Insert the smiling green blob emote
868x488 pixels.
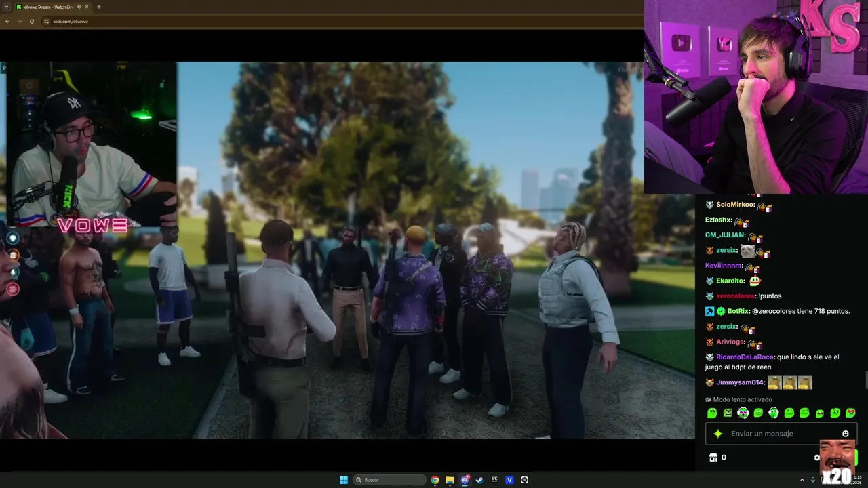[789, 413]
